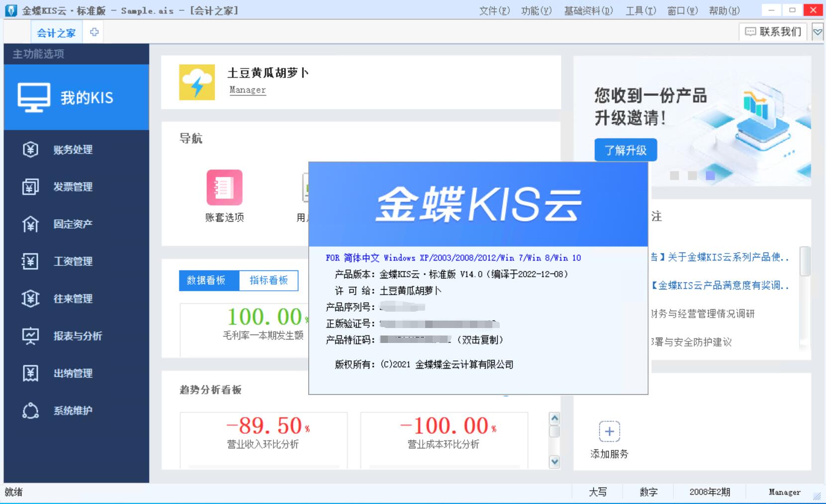Click the trend board scroll down arrow
The width and height of the screenshot is (826, 504).
pos(554,462)
